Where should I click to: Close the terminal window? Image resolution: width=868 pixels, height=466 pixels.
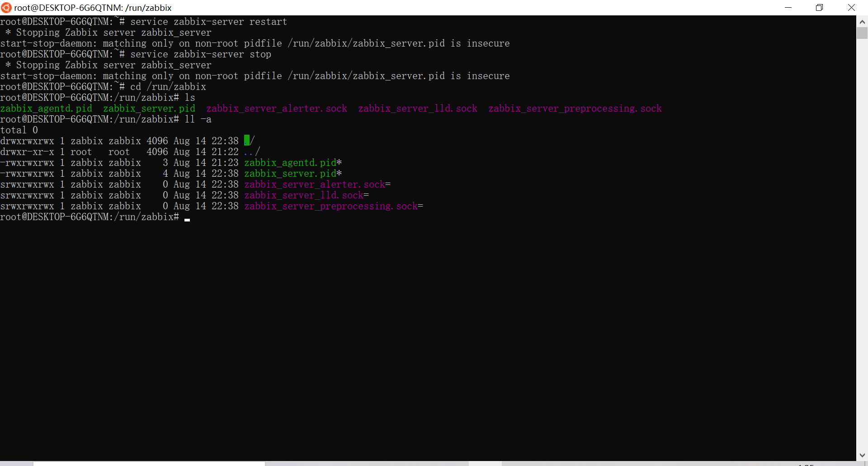tap(851, 8)
